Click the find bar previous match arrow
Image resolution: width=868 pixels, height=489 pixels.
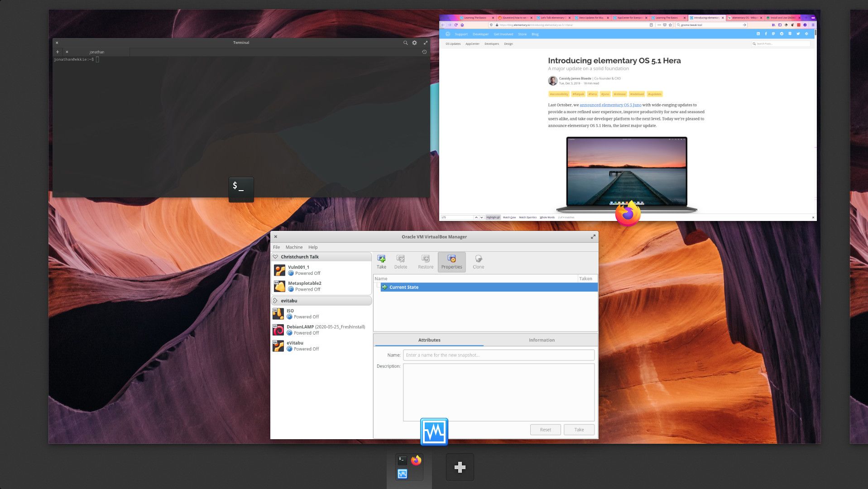click(476, 217)
